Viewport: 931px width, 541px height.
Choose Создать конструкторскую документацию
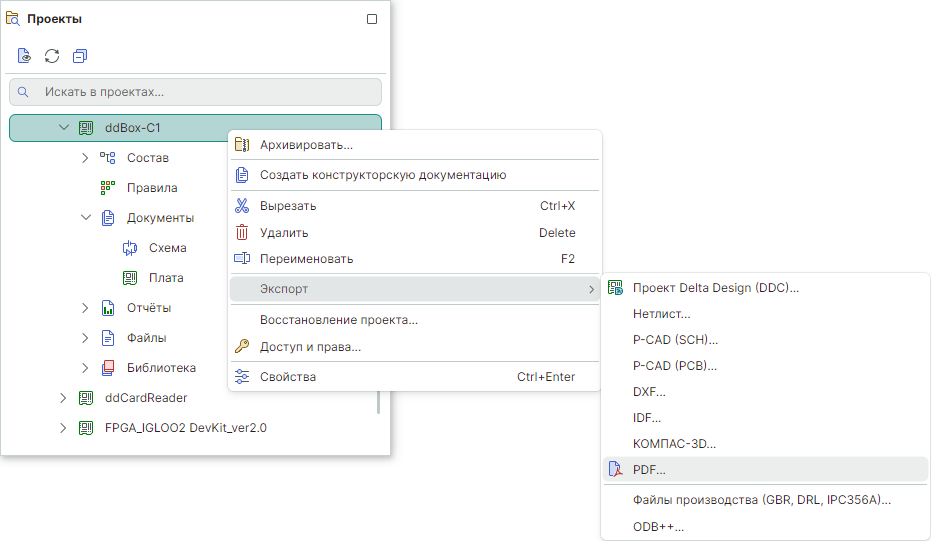pos(382,175)
